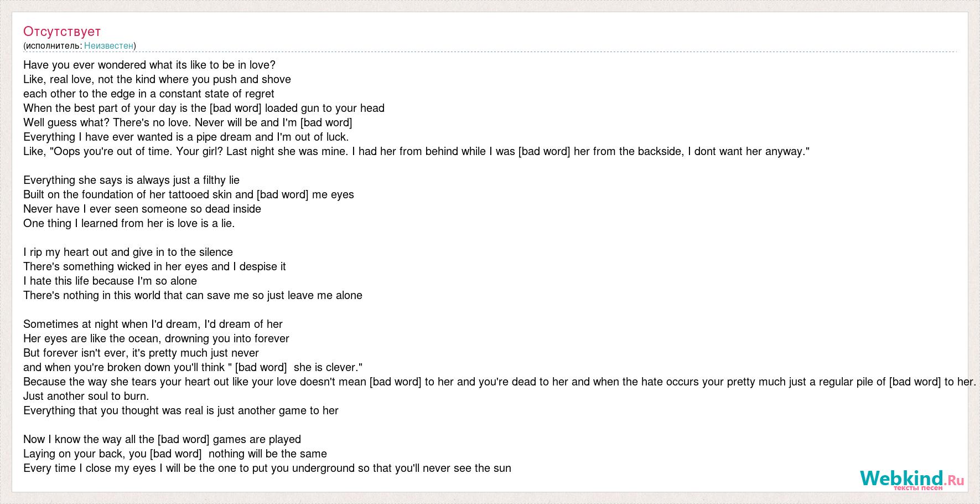
Task: Click the line 'Now I know the way'
Action: click(x=162, y=439)
